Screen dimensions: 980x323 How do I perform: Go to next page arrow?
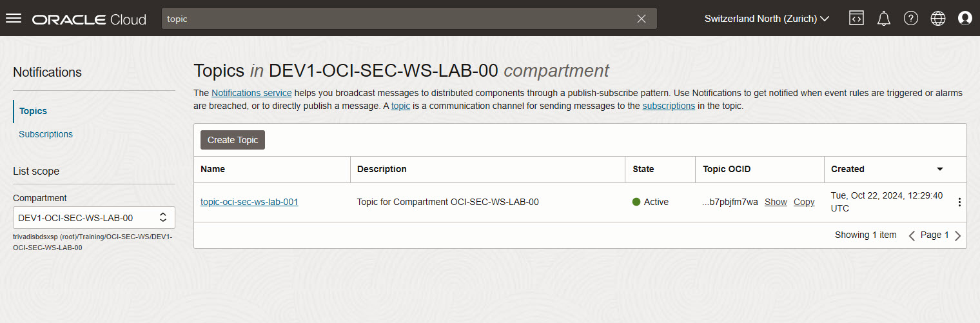(957, 235)
